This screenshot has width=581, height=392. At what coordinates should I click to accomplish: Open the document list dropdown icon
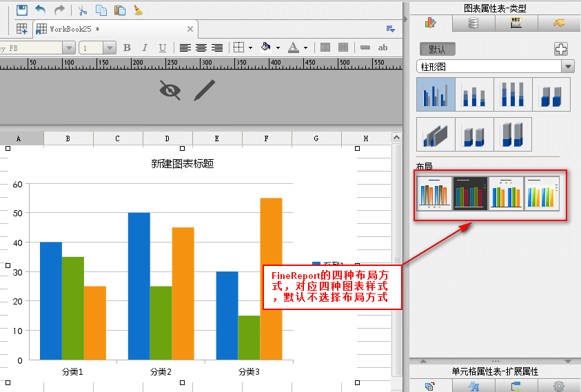(x=391, y=29)
